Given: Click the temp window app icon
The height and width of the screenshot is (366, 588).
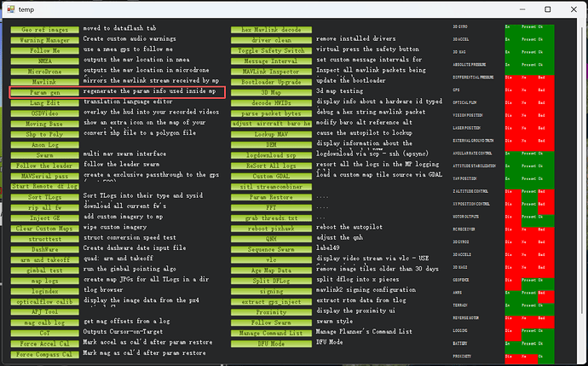Looking at the screenshot, I should coord(11,9).
